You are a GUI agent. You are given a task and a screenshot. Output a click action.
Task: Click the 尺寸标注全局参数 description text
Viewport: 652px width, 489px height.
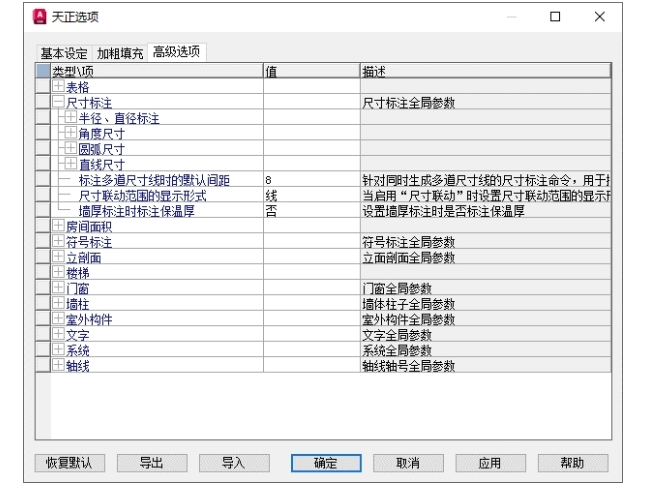pyautogui.click(x=408, y=103)
